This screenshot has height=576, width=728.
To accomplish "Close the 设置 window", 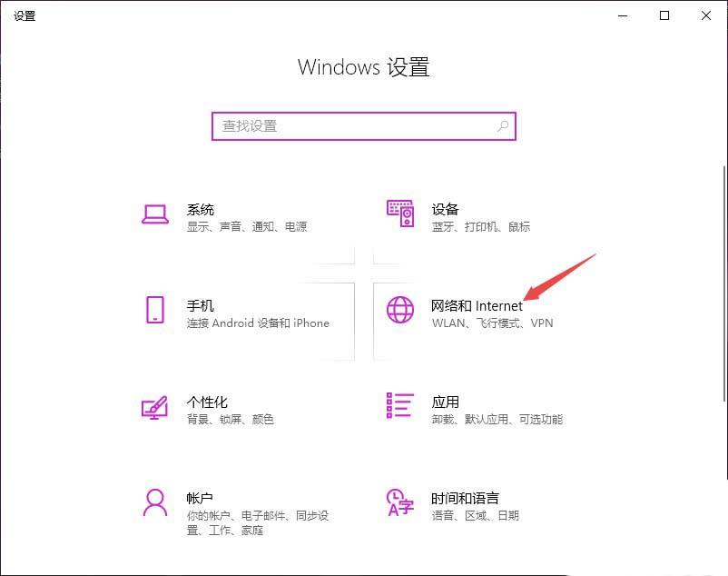I will [705, 15].
